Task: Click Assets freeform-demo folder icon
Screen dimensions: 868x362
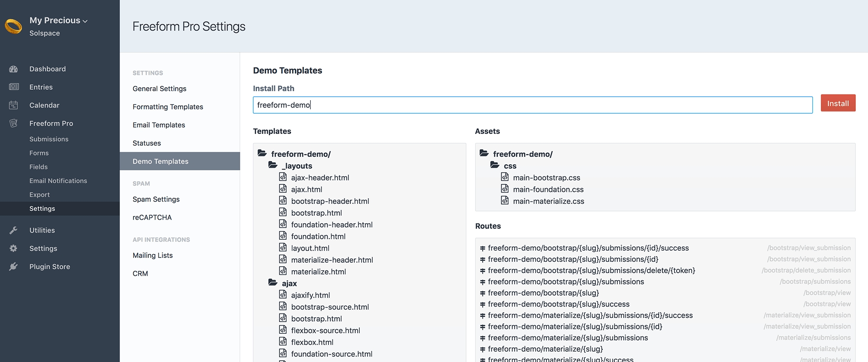Action: pos(484,153)
